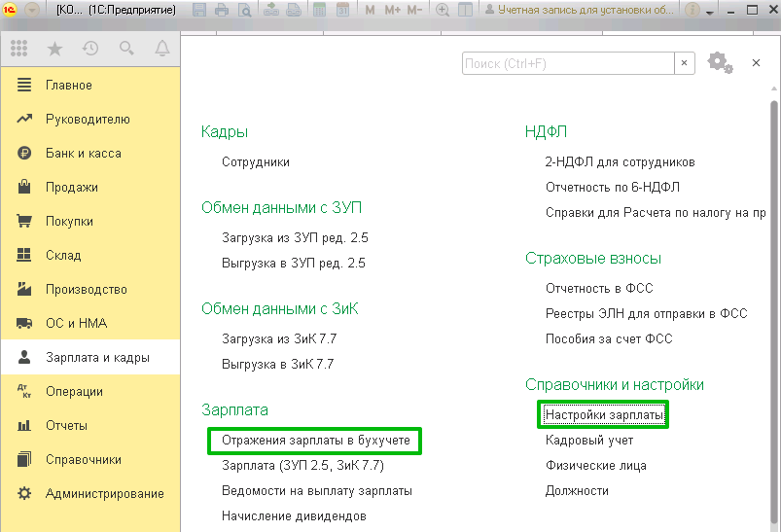Image resolution: width=781 pixels, height=532 pixels.
Task: Open the Продажи section
Action: (x=90, y=188)
